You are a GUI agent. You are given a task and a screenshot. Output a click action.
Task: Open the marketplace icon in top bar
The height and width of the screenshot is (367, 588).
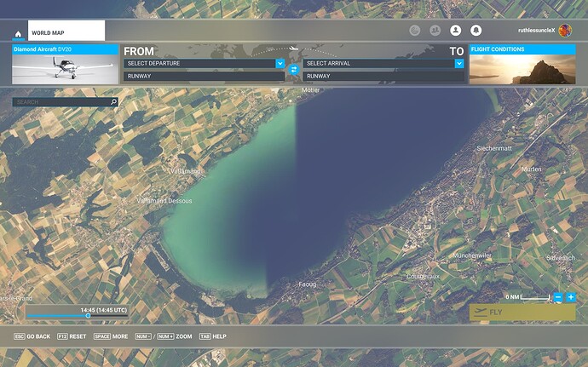click(x=415, y=31)
